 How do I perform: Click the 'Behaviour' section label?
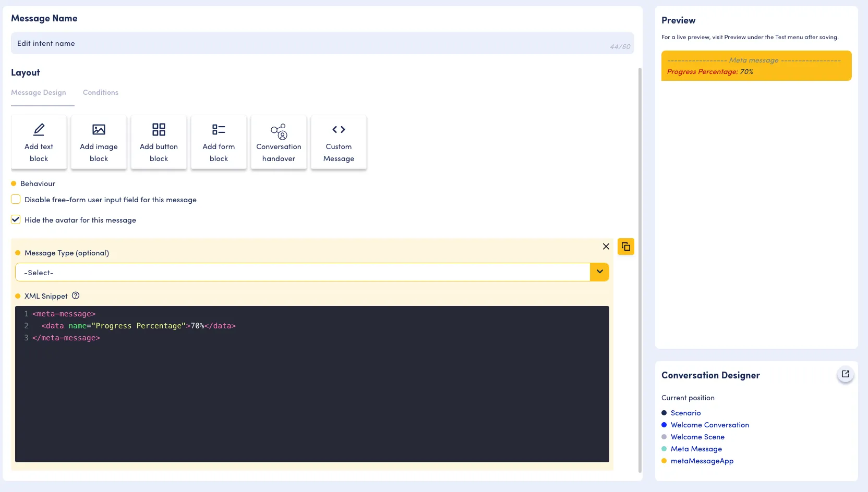[x=38, y=183]
